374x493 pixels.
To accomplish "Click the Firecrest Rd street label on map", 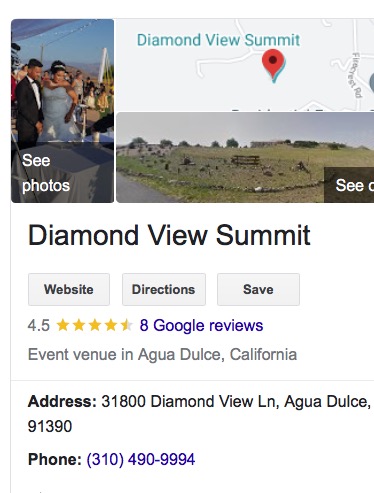I will point(357,75).
